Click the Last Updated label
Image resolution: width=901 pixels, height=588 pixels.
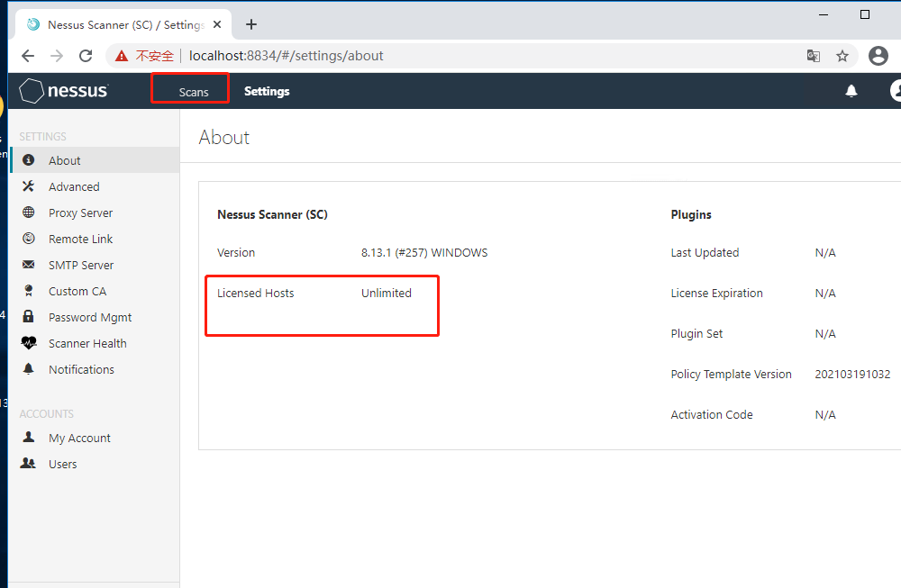(x=705, y=253)
